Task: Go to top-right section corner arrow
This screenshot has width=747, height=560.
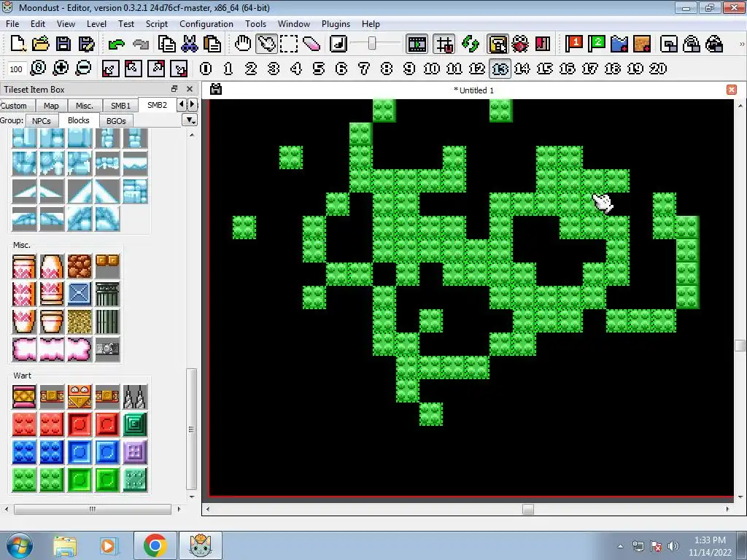Action: click(x=156, y=69)
